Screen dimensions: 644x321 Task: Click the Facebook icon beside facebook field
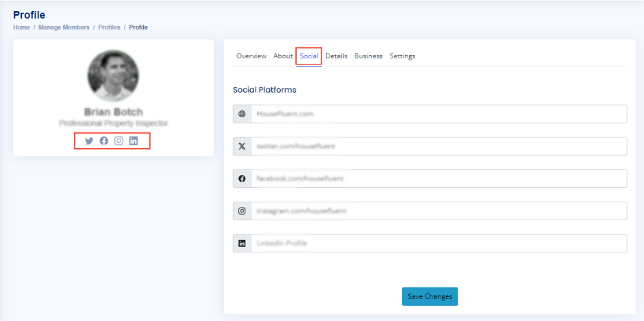coord(242,178)
